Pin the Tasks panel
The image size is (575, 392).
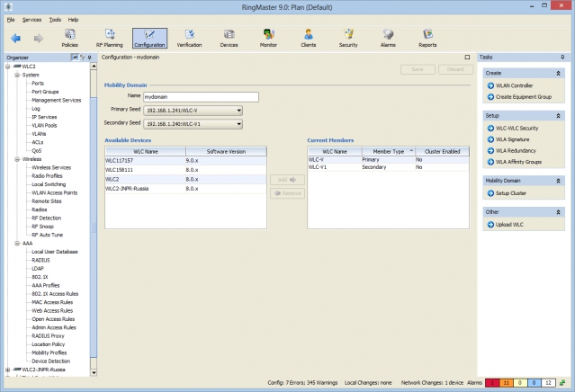point(562,58)
